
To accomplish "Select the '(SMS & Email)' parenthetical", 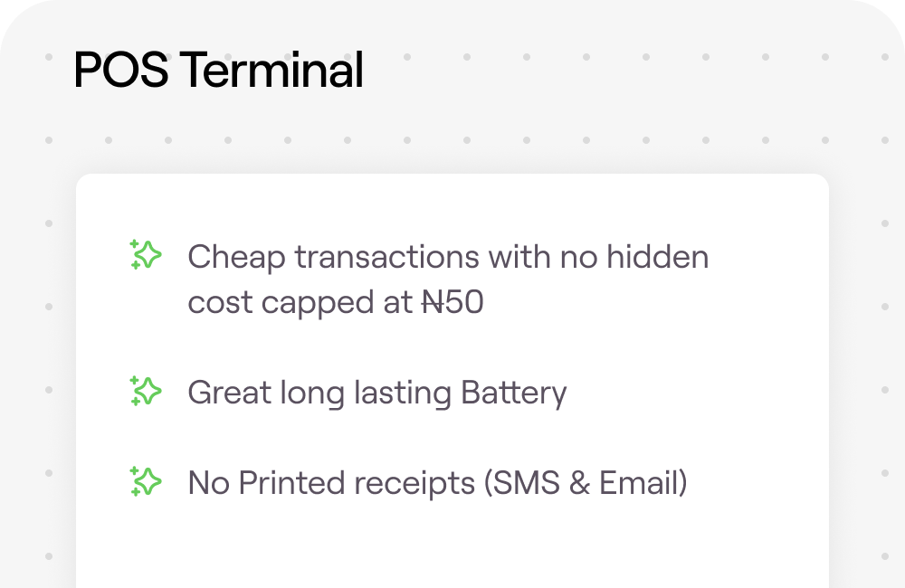I will pyautogui.click(x=586, y=483).
